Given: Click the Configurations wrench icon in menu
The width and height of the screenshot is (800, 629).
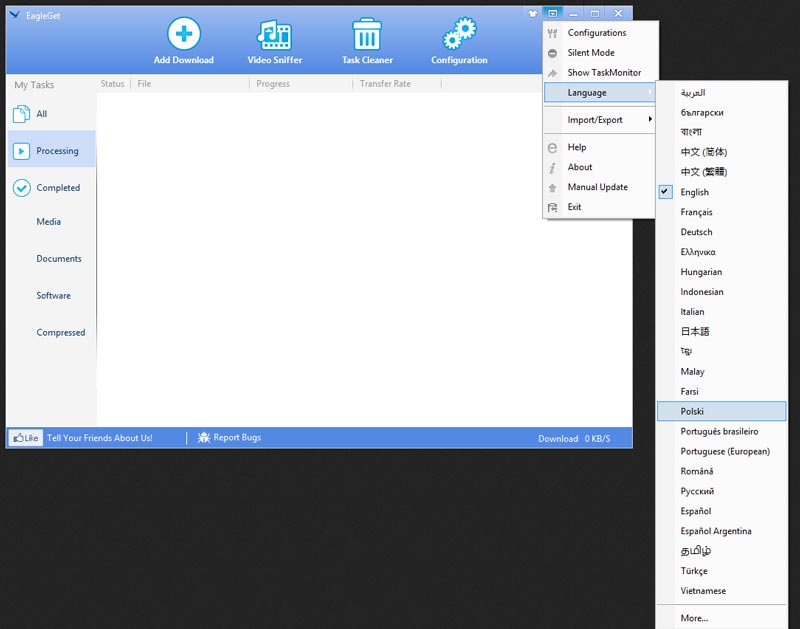Looking at the screenshot, I should (552, 33).
